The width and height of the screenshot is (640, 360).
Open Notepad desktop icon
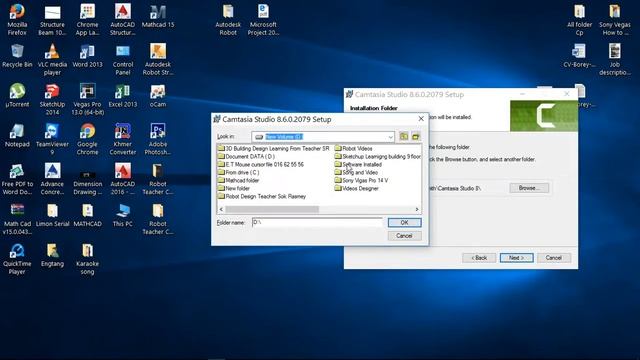pyautogui.click(x=17, y=136)
